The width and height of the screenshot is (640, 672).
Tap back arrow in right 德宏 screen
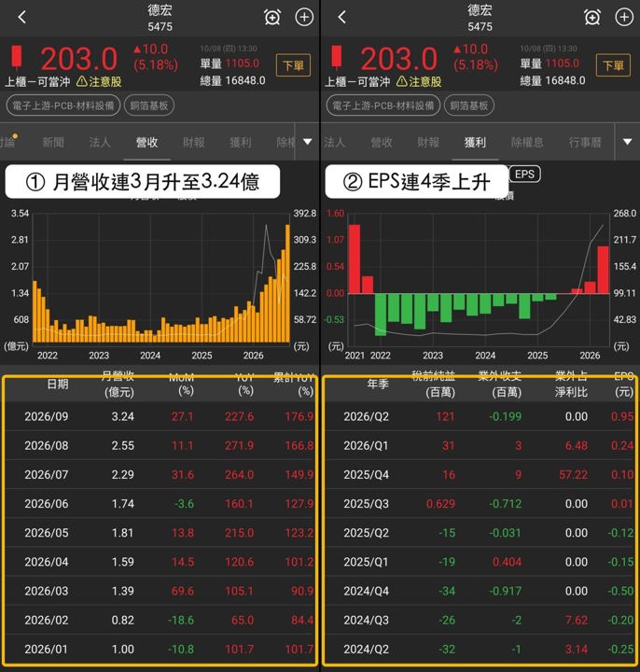[x=341, y=17]
